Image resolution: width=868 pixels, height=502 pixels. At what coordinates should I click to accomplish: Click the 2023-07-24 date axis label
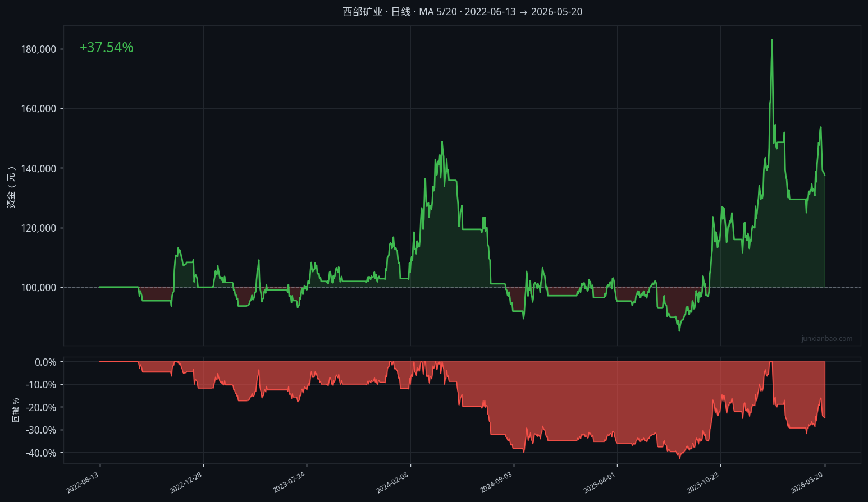(289, 482)
